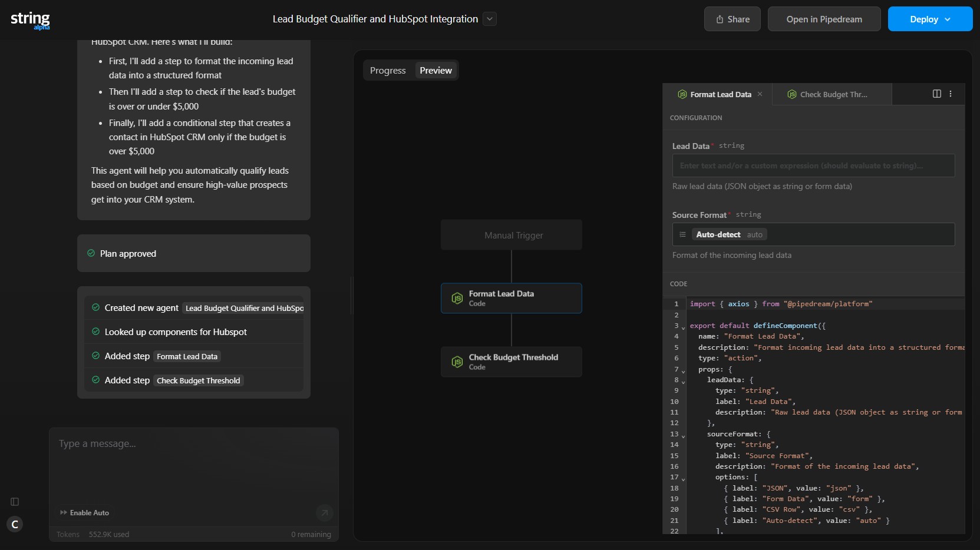The height and width of the screenshot is (550, 980).
Task: Click check icon beside Added step Check Budget Threshold
Action: [95, 380]
